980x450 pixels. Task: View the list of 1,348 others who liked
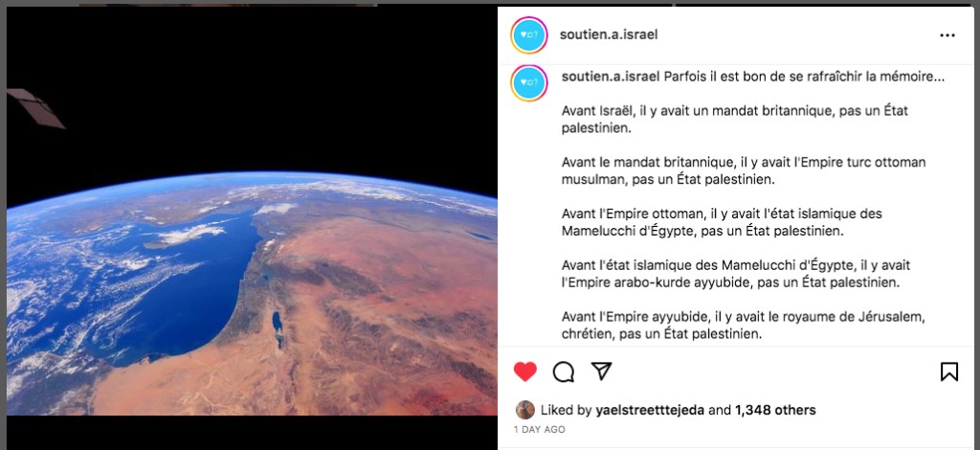click(775, 410)
